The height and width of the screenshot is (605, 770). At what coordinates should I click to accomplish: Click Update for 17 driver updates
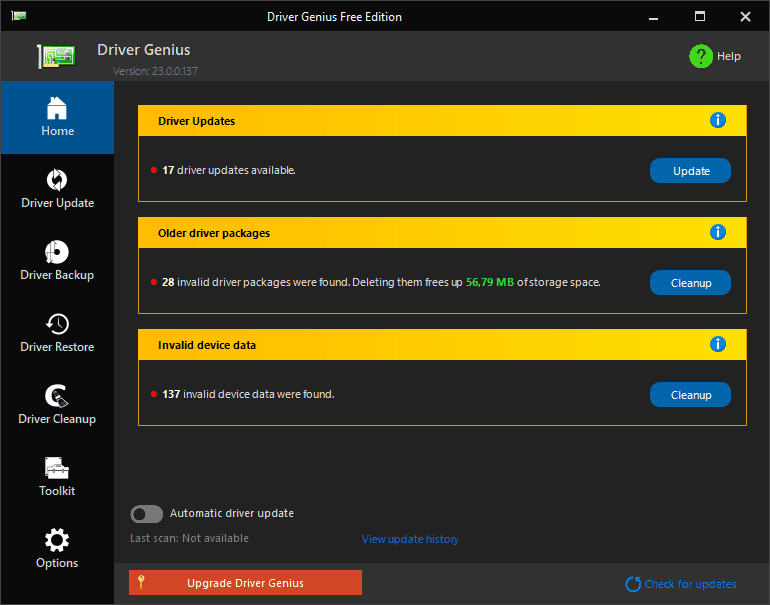pyautogui.click(x=690, y=171)
